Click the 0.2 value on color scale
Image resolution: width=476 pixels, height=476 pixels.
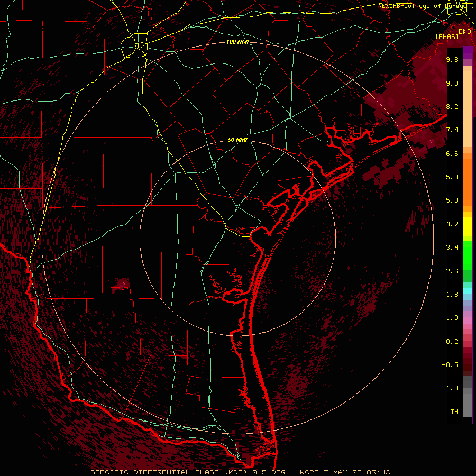[x=452, y=342]
